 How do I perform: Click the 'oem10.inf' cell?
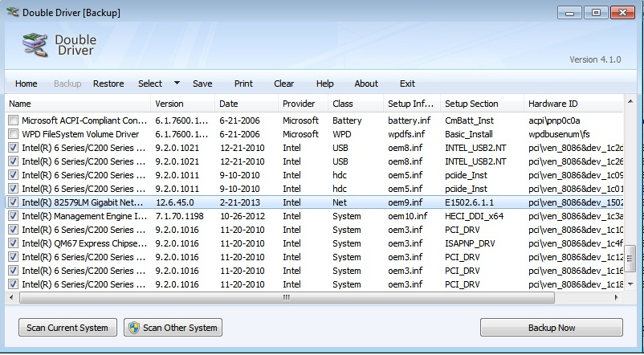(x=407, y=216)
